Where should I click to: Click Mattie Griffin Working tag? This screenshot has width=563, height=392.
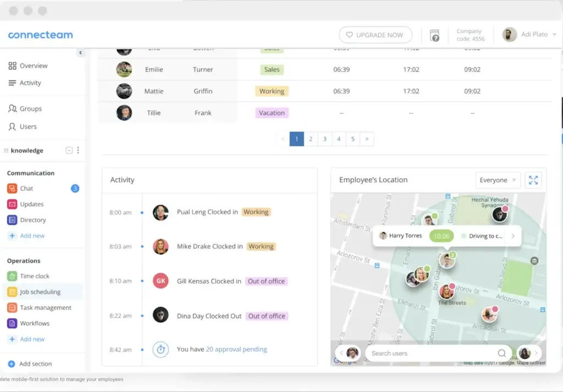272,91
